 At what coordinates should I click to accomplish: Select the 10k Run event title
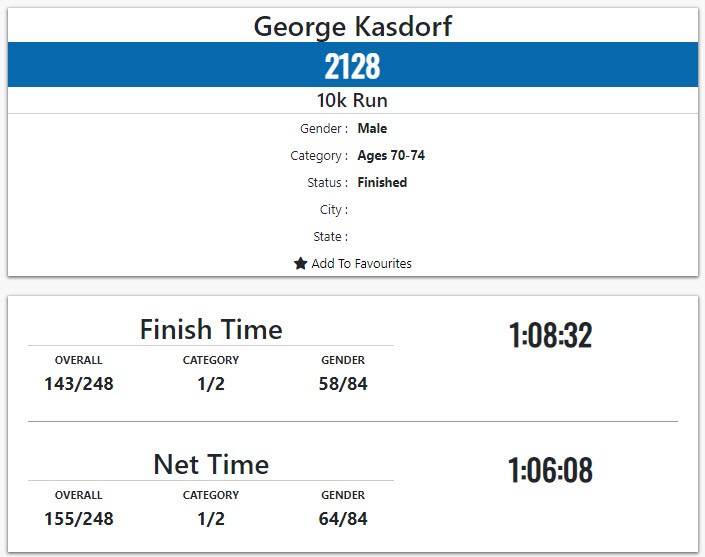352,101
